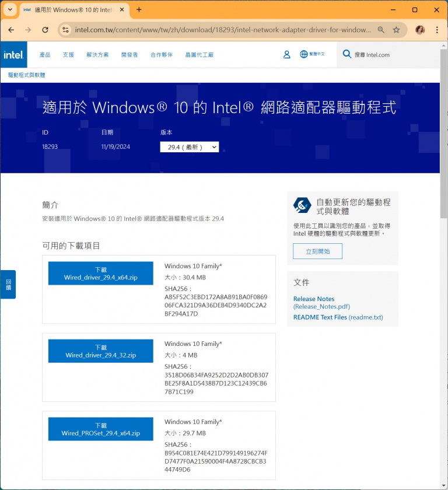Click the driver assistant tool icon
448x490 pixels.
point(302,205)
